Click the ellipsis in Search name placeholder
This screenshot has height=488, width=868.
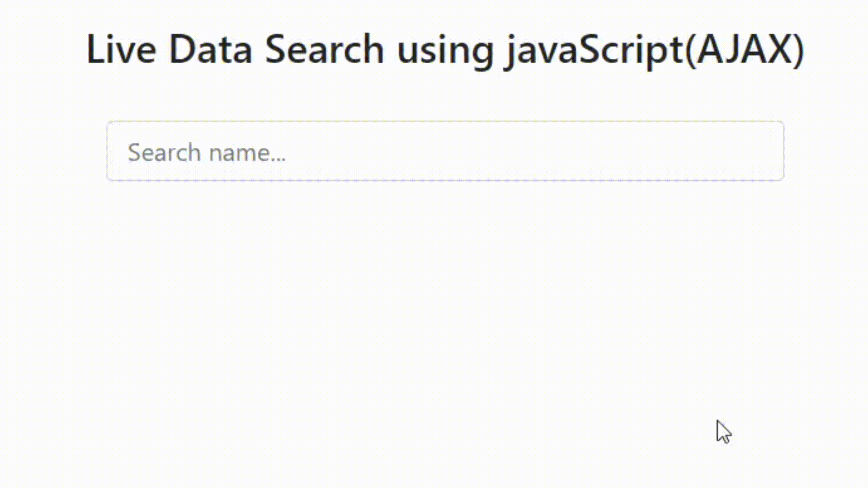pyautogui.click(x=278, y=159)
